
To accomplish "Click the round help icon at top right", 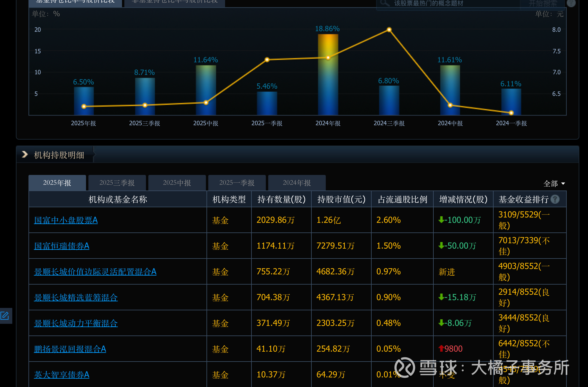I will click(x=571, y=3).
